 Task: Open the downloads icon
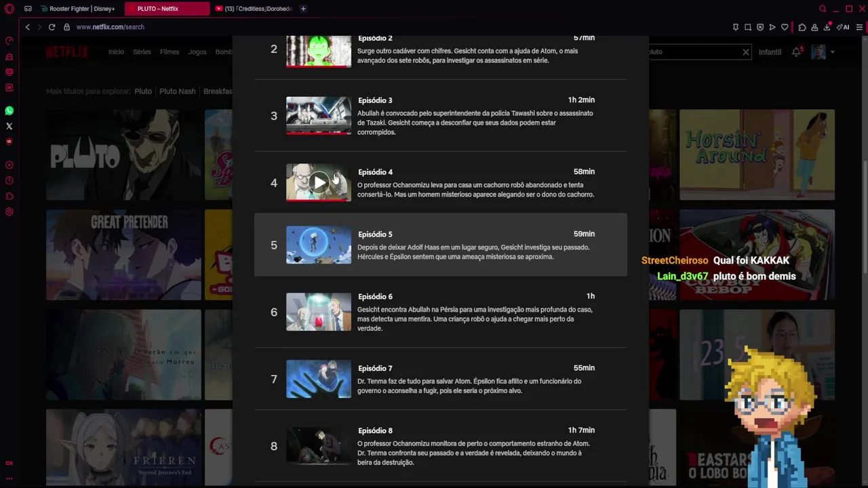pos(827,27)
